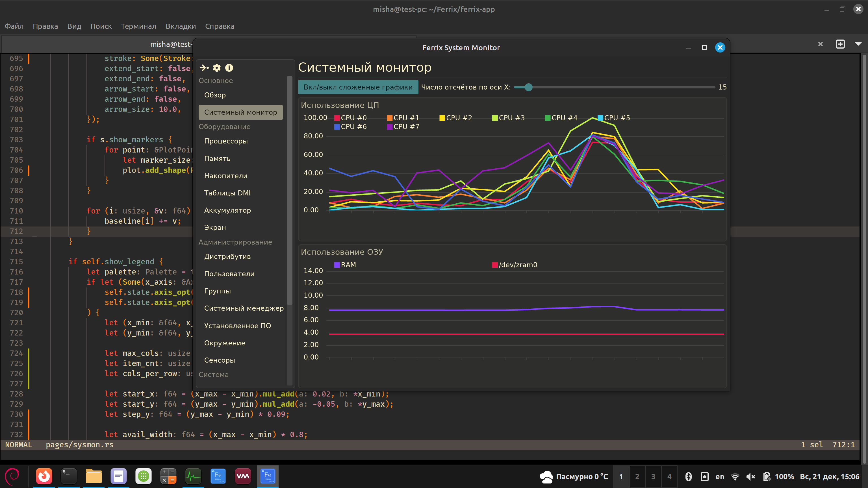Expand the terminal tab list dropdown arrow
Image resolution: width=868 pixels, height=488 pixels.
coord(858,44)
